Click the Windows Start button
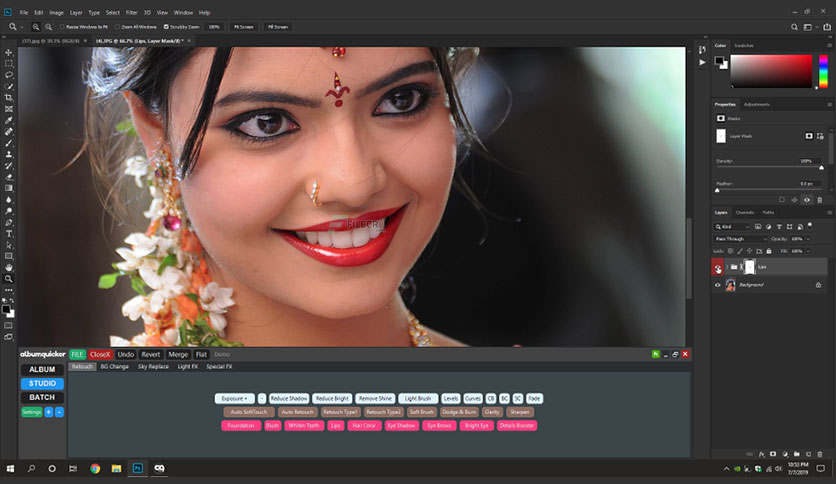The height and width of the screenshot is (484, 836). pos(10,469)
